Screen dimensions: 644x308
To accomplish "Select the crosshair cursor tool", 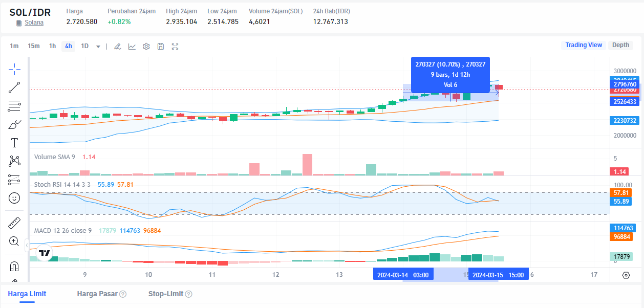I will [x=14, y=69].
